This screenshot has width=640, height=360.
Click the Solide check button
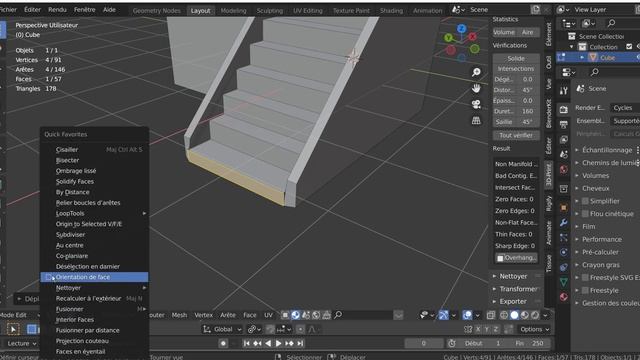[516, 58]
